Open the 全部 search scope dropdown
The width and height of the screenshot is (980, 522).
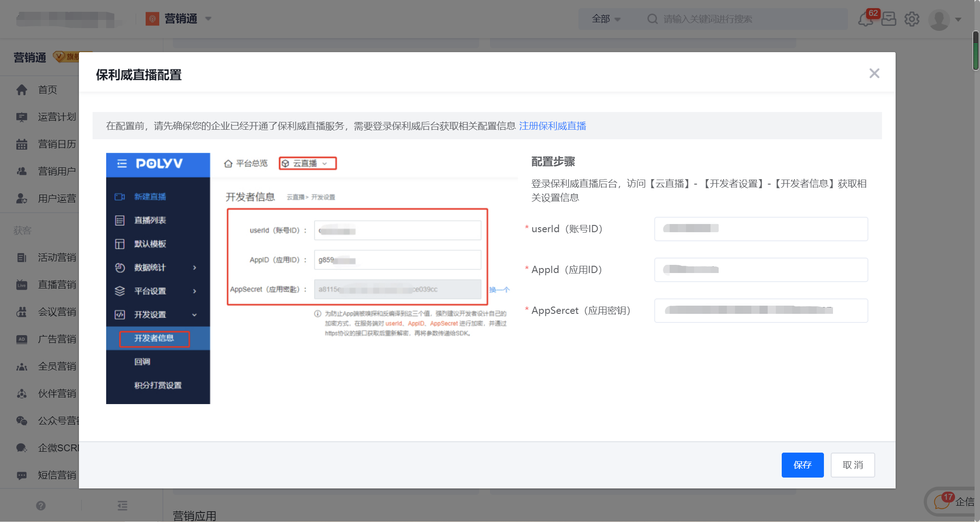606,19
